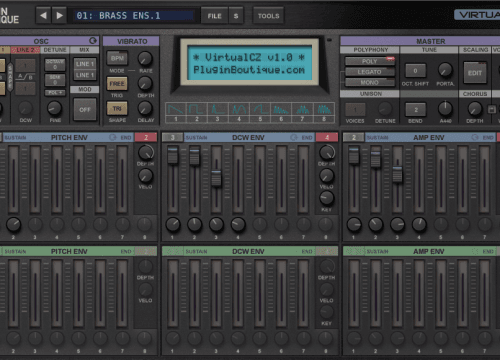
Task: Toggle the vibrato FREE trigger button
Action: pos(117,84)
